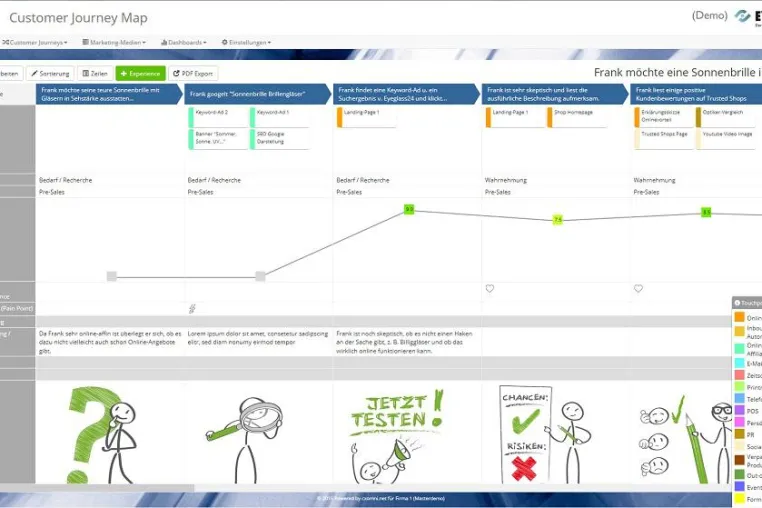Open the Customer Journeys dropdown menu
Image resolution: width=762 pixels, height=508 pixels.
click(35, 42)
